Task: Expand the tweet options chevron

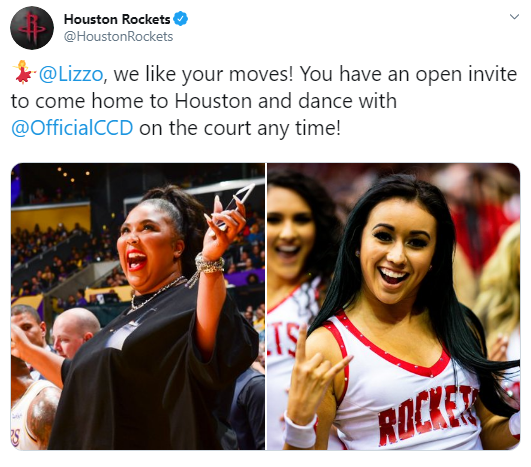Action: pos(514,17)
